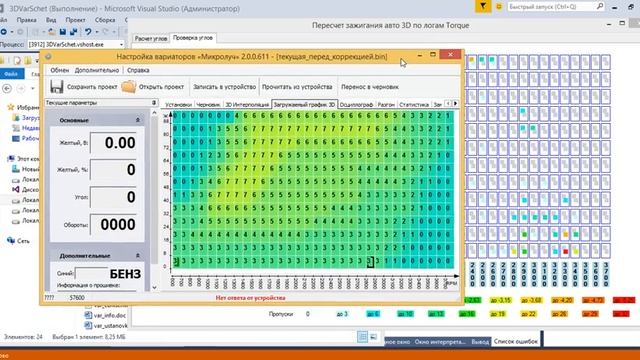Switch to the 3D Интерполяция tab
This screenshot has height=360, width=640.
(x=247, y=104)
